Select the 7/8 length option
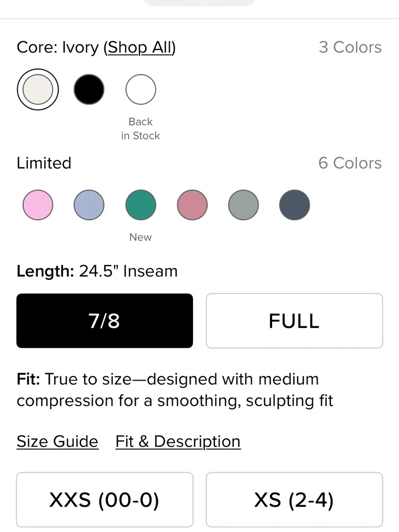399x532 pixels. coord(105,320)
